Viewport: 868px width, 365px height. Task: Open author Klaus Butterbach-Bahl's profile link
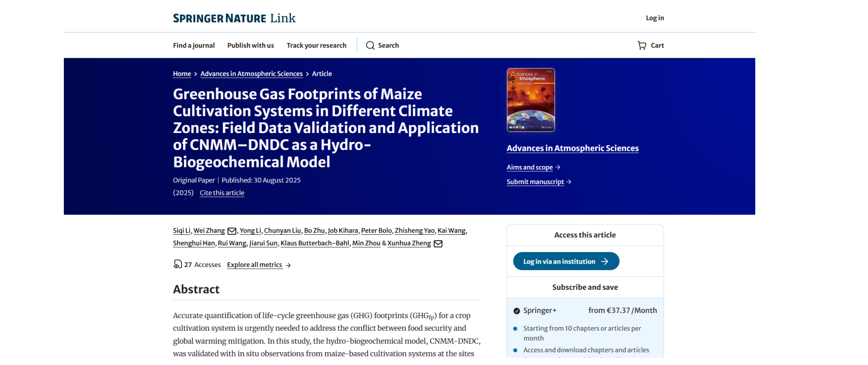click(x=315, y=243)
